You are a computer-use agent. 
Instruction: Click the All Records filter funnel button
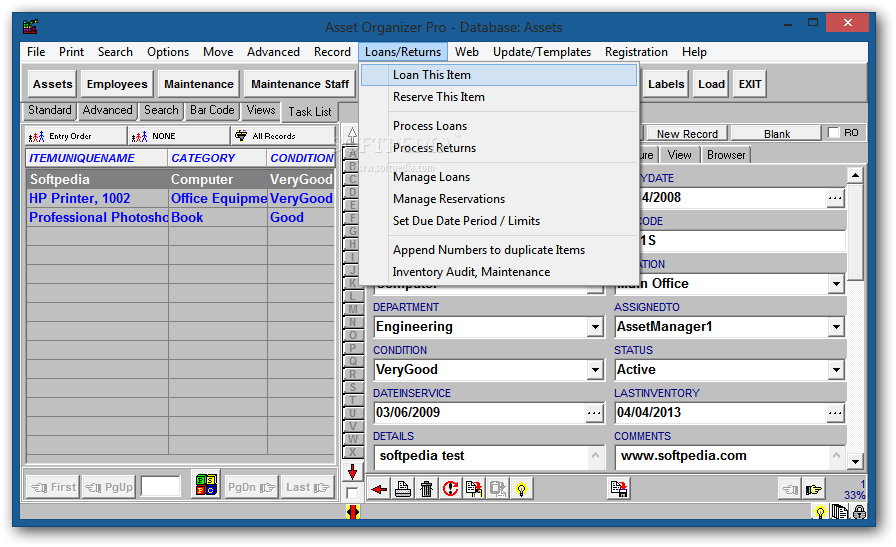point(282,136)
